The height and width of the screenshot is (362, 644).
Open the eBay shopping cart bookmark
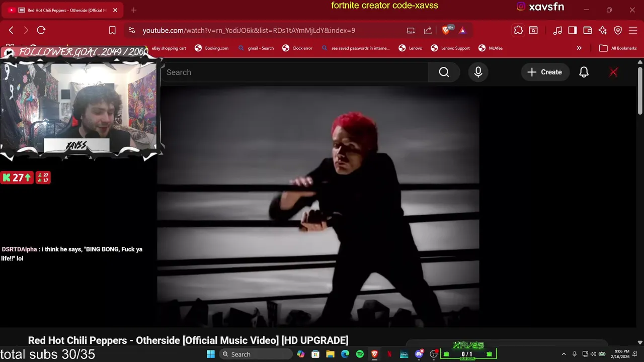pyautogui.click(x=169, y=48)
